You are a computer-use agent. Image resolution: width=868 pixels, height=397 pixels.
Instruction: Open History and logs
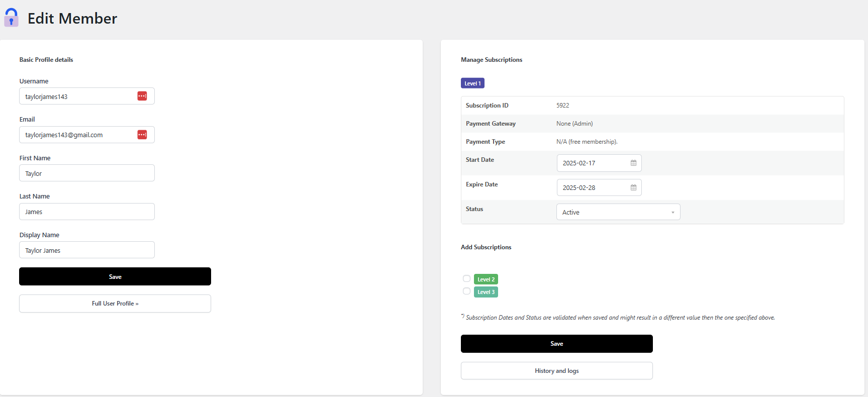coord(556,371)
